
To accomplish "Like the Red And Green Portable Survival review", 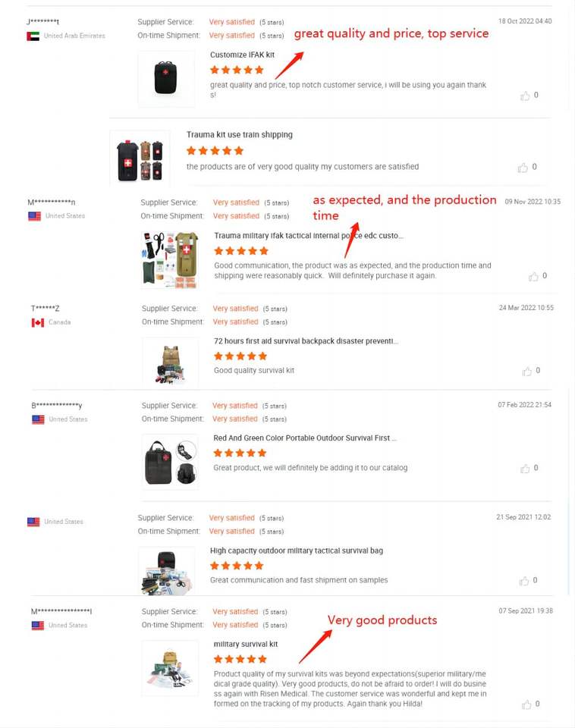I will 525,469.
